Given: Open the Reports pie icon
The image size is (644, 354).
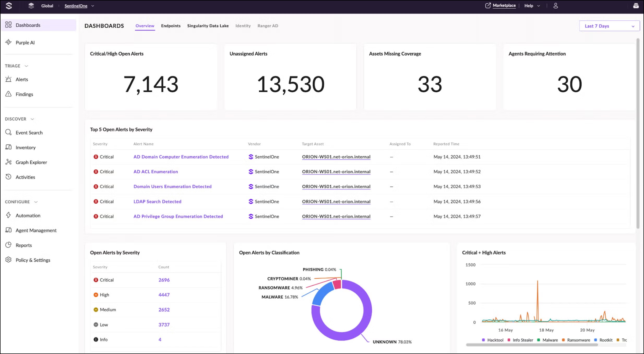Looking at the screenshot, I should [8, 245].
